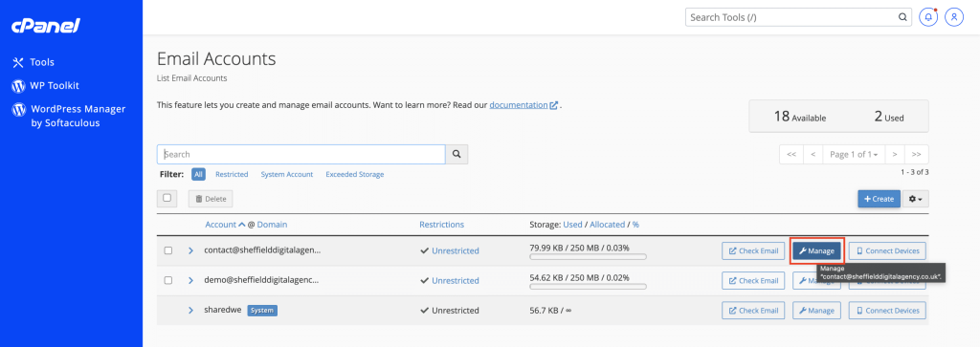Go to first page with << button
The height and width of the screenshot is (347, 980).
point(791,154)
